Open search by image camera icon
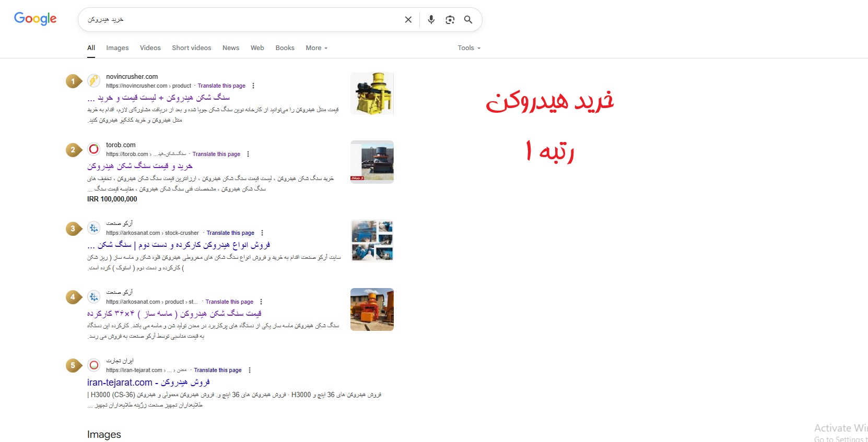This screenshot has height=442, width=868. pos(450,19)
